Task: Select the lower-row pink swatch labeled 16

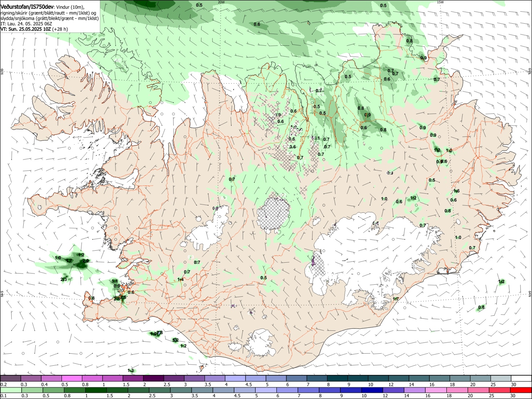Action: pos(436,390)
